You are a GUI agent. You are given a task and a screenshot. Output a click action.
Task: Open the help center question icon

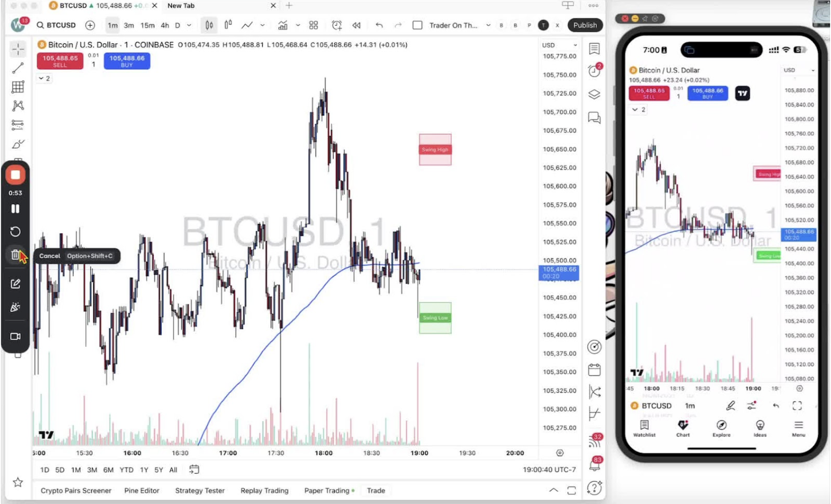click(x=595, y=488)
